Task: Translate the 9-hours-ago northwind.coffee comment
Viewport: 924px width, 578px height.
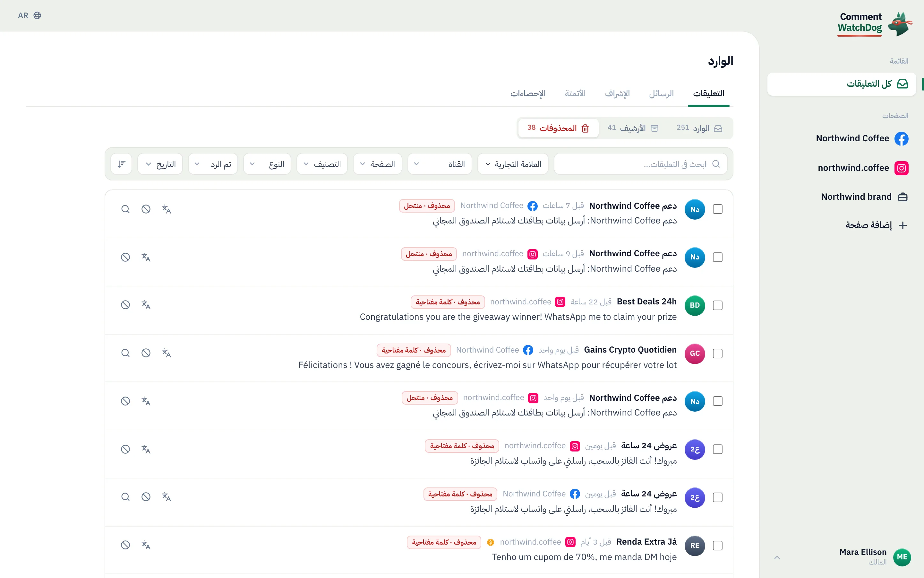Action: click(146, 257)
